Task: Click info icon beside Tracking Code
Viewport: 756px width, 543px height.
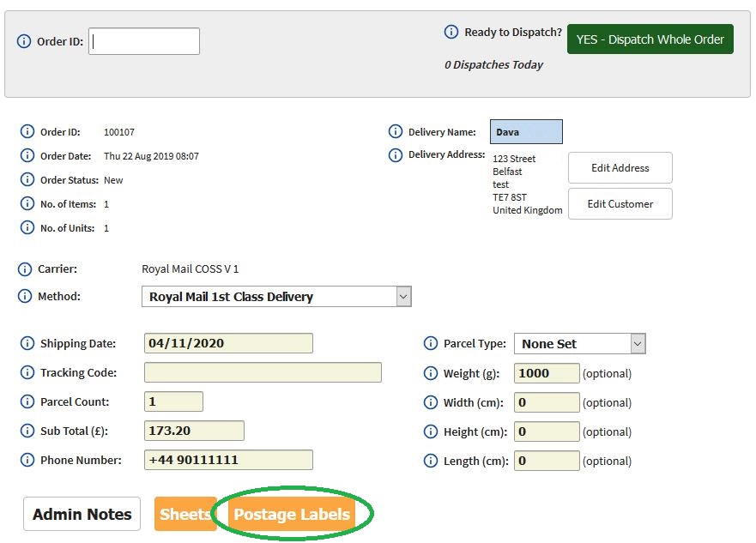Action: tap(27, 372)
